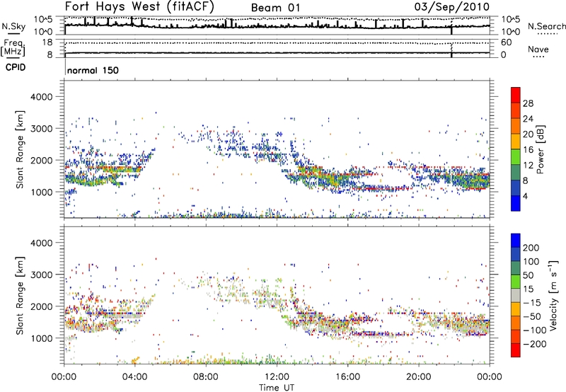Click the bright blue top segment of Velocity bar
The width and height of the screenshot is (566, 392).
[516, 241]
